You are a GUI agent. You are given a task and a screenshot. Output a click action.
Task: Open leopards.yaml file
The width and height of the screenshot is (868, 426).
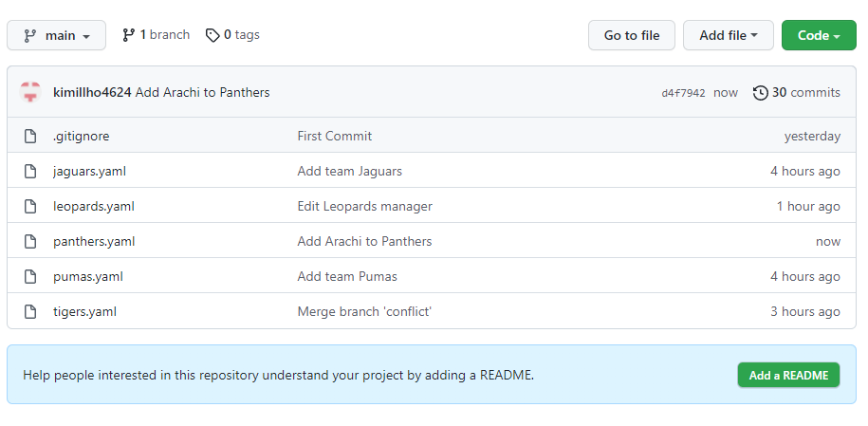tap(94, 207)
